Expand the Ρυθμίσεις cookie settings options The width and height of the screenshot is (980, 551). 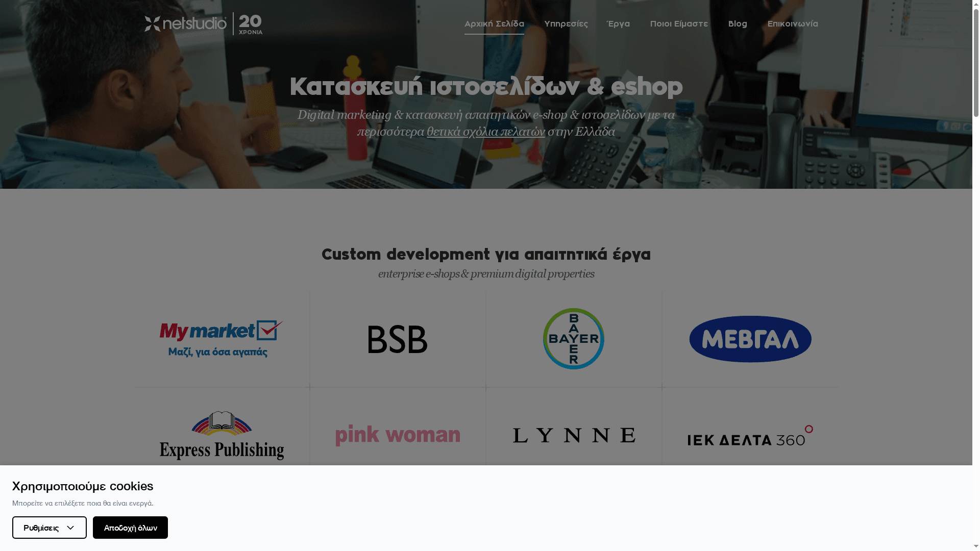click(x=49, y=528)
